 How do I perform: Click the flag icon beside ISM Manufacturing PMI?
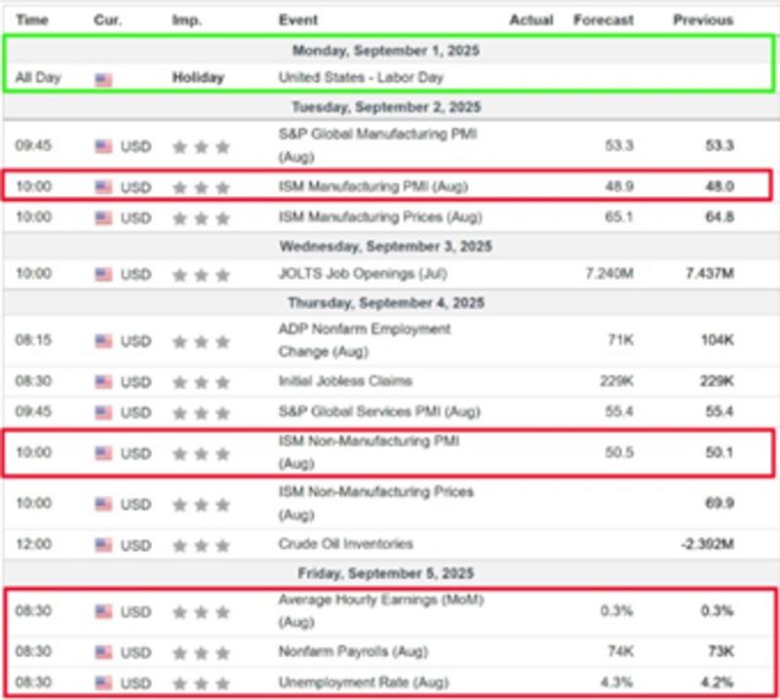tap(103, 187)
